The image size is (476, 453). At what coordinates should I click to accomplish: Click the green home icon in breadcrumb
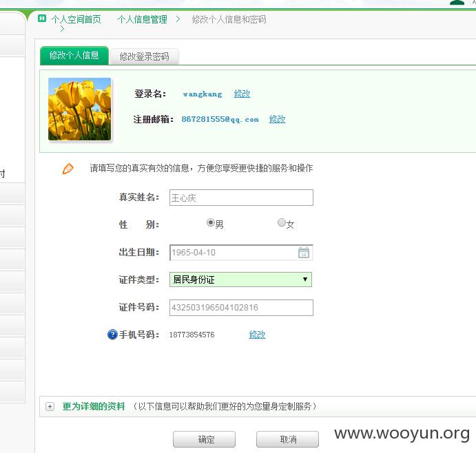[x=42, y=19]
